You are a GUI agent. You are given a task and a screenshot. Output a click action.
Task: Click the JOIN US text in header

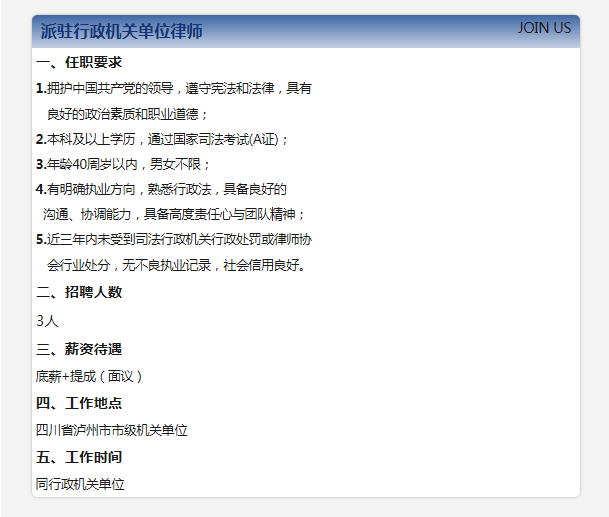click(x=544, y=28)
